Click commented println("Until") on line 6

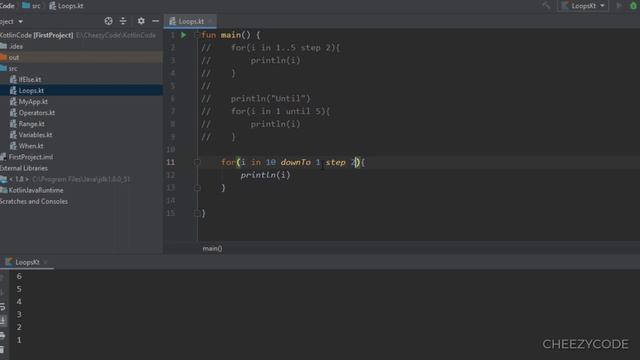(x=271, y=99)
